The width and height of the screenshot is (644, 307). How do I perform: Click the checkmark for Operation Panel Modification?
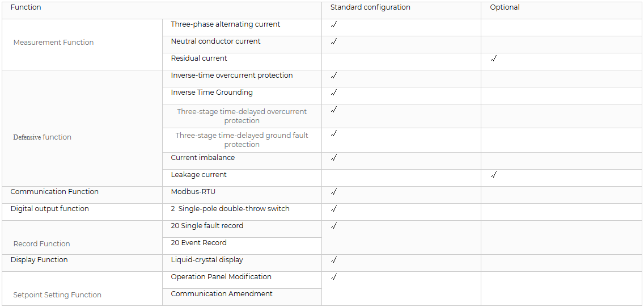pos(333,277)
